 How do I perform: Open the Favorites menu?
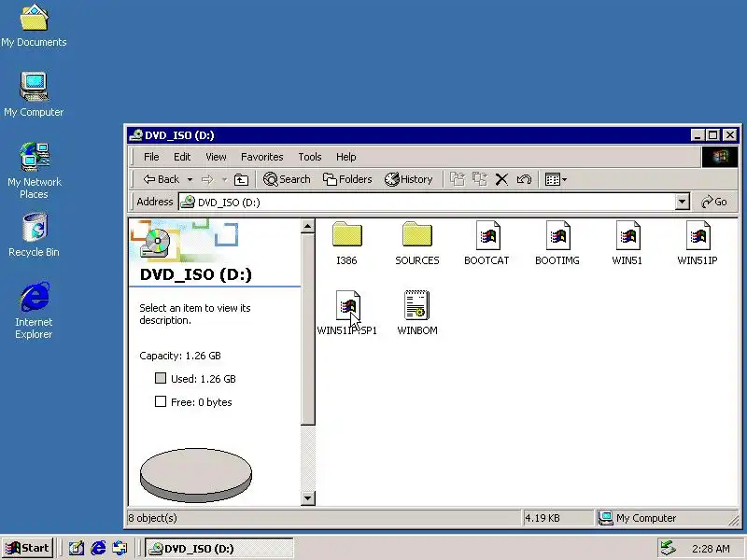(x=262, y=157)
